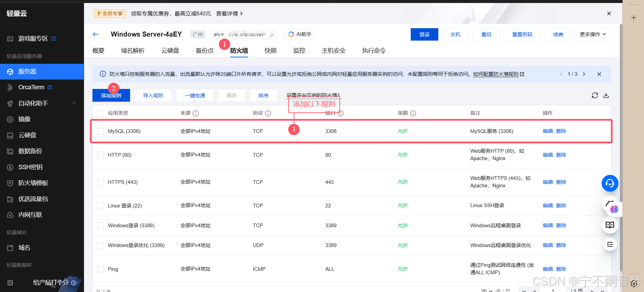This screenshot has width=644, height=292.
Task: Expand 自动化助手 sidebar submenu
Action: pyautogui.click(x=74, y=103)
